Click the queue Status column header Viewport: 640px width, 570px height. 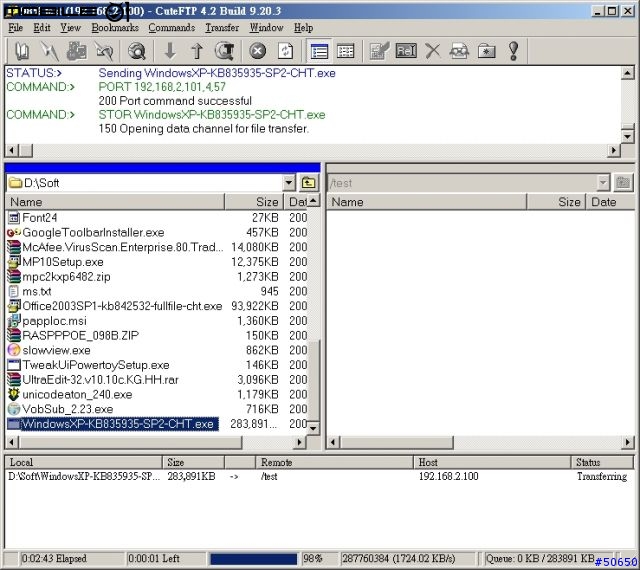602,462
